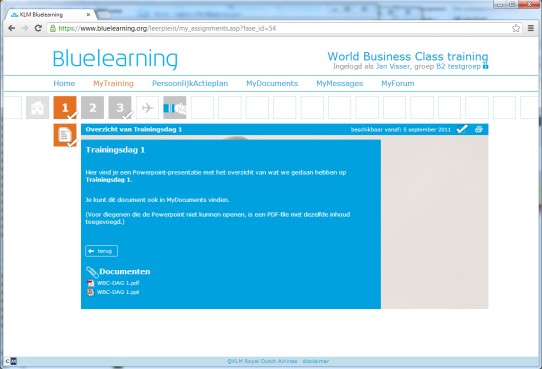Reload the page with refresh icon
542x369 pixels.
pyautogui.click(x=38, y=28)
